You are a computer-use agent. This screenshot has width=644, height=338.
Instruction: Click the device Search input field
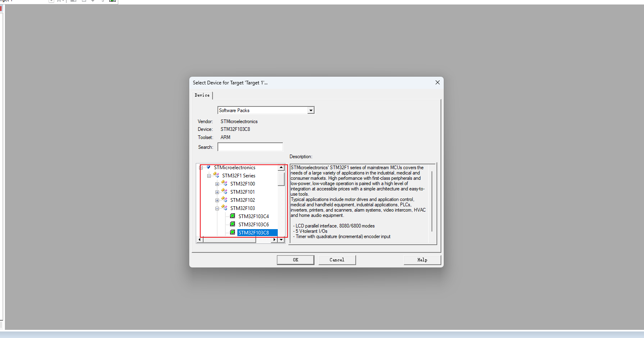[250, 147]
